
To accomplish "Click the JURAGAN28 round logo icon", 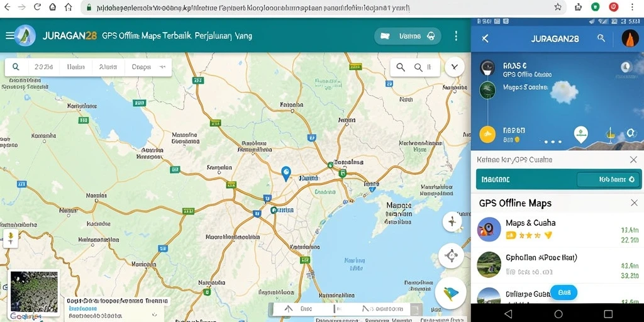I will (25, 35).
